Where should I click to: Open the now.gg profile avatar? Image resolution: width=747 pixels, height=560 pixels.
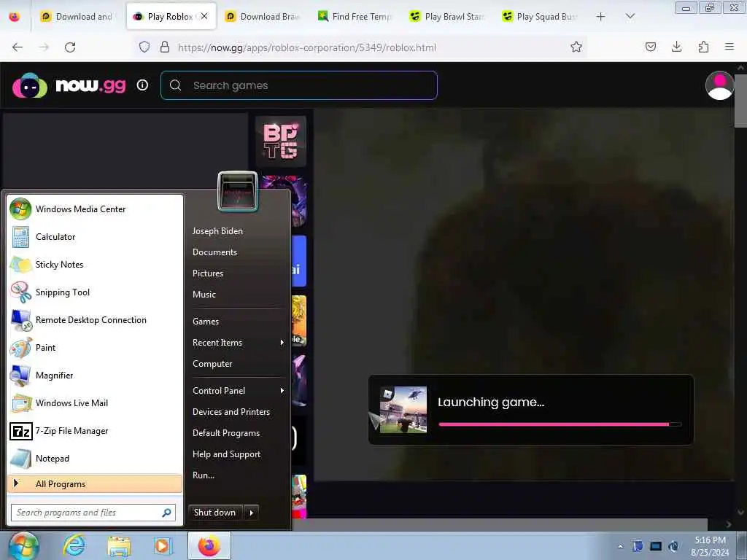pos(719,85)
